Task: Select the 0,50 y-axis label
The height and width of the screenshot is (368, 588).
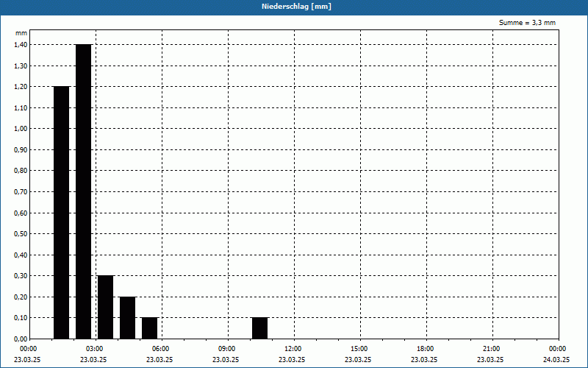Action: 21,234
